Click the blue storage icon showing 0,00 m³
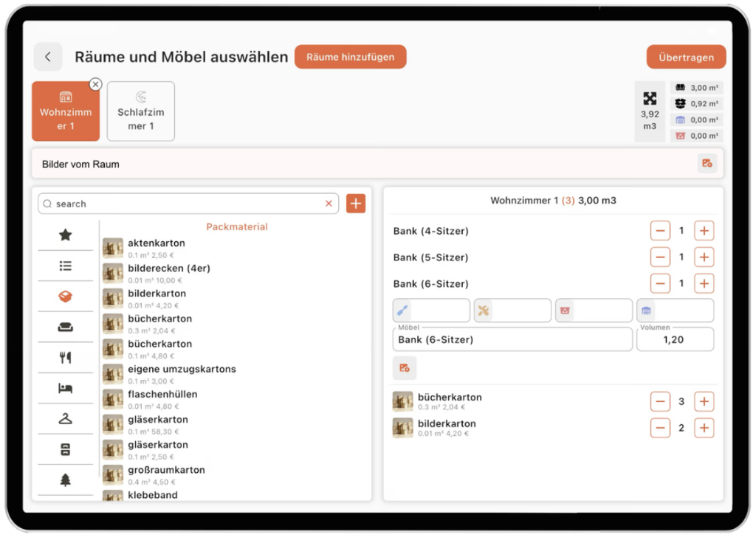The height and width of the screenshot is (537, 756). coord(680,119)
